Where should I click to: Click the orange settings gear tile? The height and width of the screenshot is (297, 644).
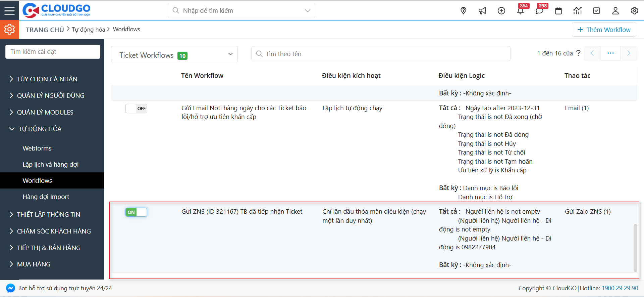pos(9,30)
